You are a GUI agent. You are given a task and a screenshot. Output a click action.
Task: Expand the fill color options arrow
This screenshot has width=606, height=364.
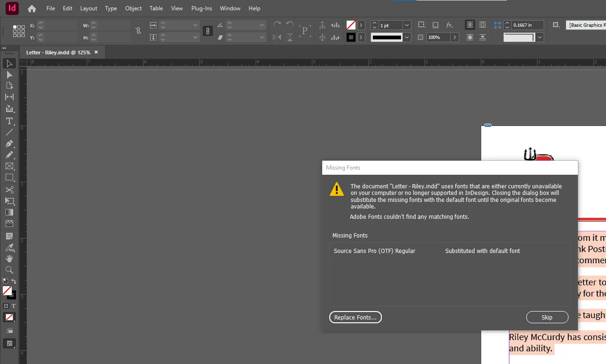pyautogui.click(x=361, y=25)
